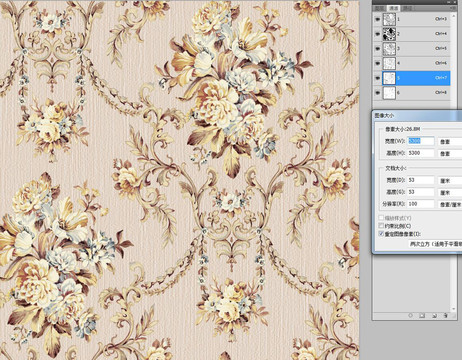Open resample method dropdown (两次立方)
The height and width of the screenshot is (360, 462).
click(x=435, y=244)
